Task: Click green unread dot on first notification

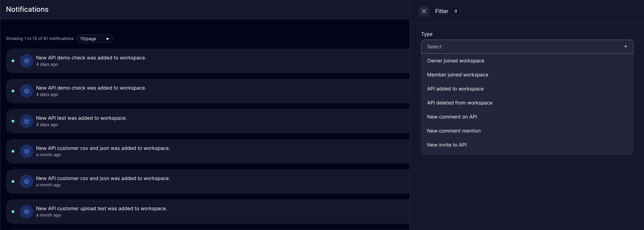Action: tap(13, 61)
